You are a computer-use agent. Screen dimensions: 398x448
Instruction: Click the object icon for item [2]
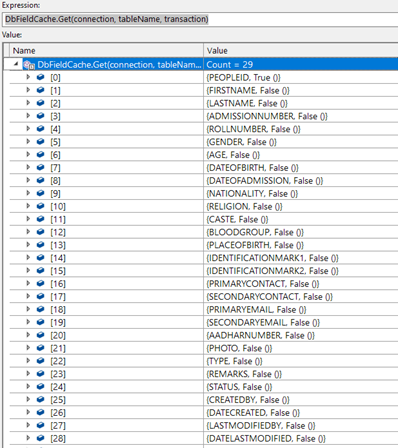(40, 103)
